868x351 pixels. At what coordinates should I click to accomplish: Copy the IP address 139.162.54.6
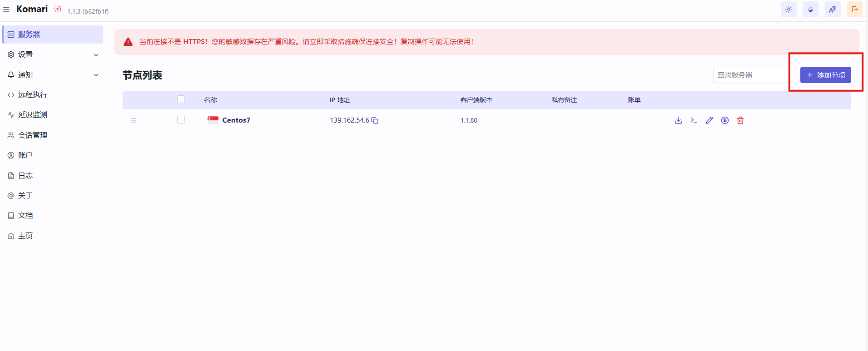(375, 120)
